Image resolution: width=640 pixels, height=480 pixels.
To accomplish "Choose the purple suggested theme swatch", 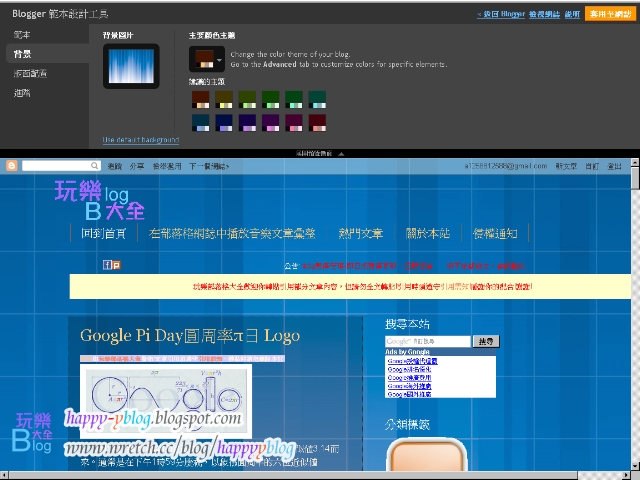I will click(270, 123).
